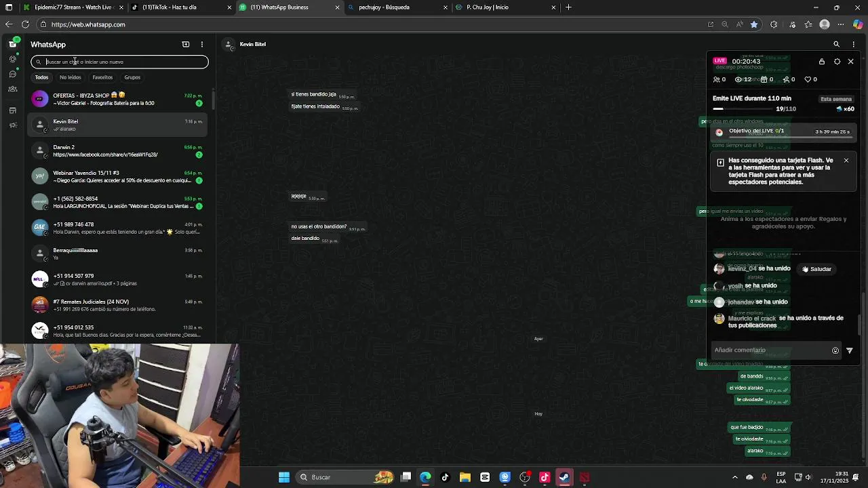Open #7 Remates Judiciales (24 NOV) chat
This screenshot has width=868, height=488.
pos(117,305)
